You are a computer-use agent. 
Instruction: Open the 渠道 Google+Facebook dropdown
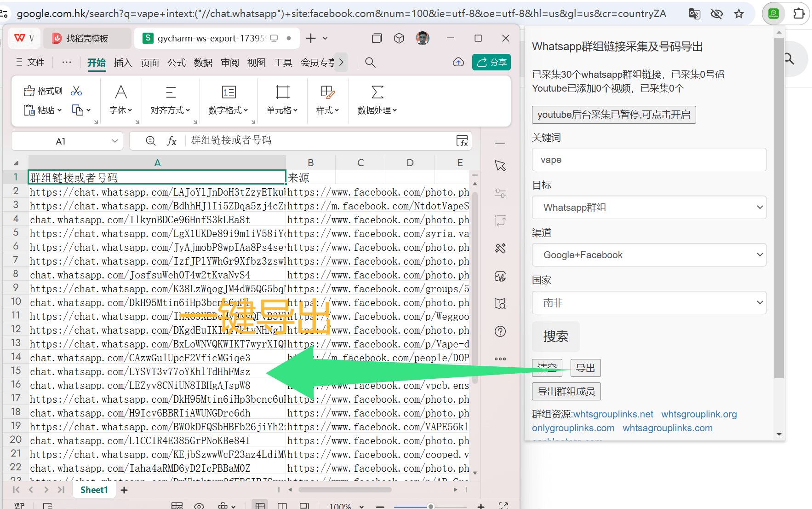649,255
